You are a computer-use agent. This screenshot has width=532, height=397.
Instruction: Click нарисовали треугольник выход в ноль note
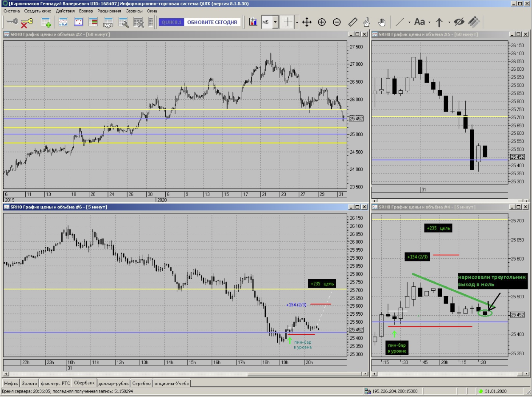[492, 281]
